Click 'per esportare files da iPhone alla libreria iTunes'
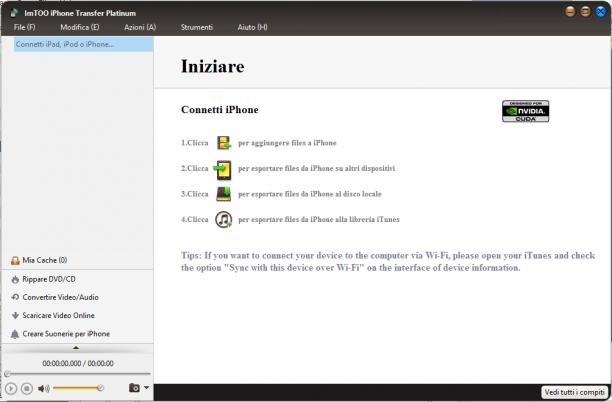This screenshot has width=612, height=402. pos(319,219)
